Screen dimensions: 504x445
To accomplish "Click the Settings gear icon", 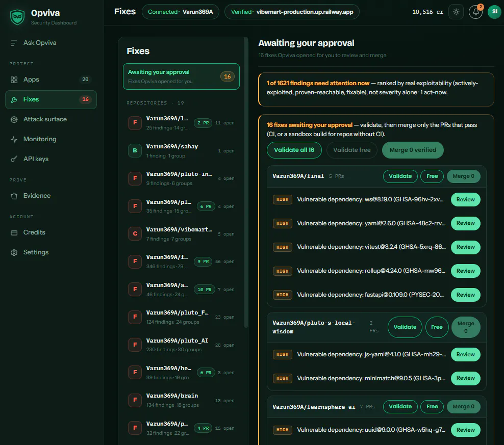I will pyautogui.click(x=14, y=252).
